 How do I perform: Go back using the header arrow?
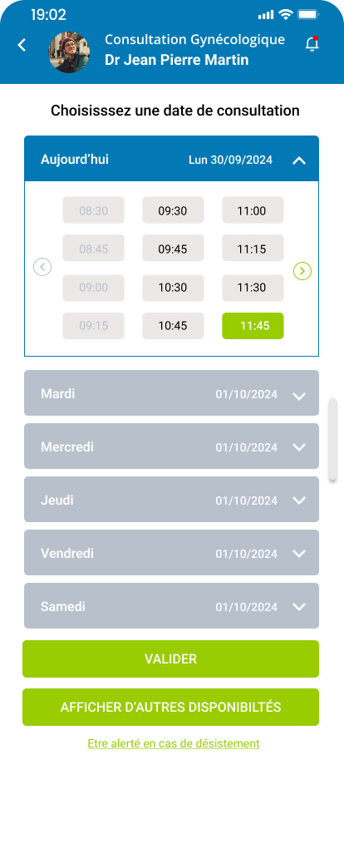[22, 45]
